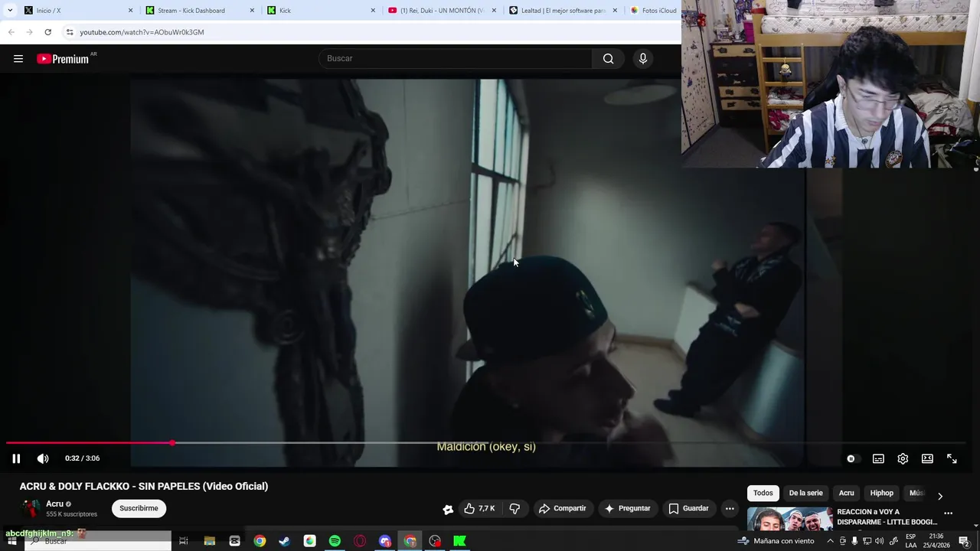Reload the page in Chrome
This screenshot has width=980, height=551.
(x=47, y=32)
